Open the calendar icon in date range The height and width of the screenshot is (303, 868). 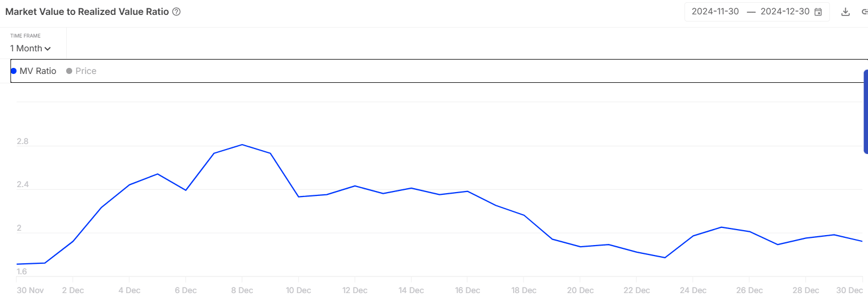pos(818,12)
